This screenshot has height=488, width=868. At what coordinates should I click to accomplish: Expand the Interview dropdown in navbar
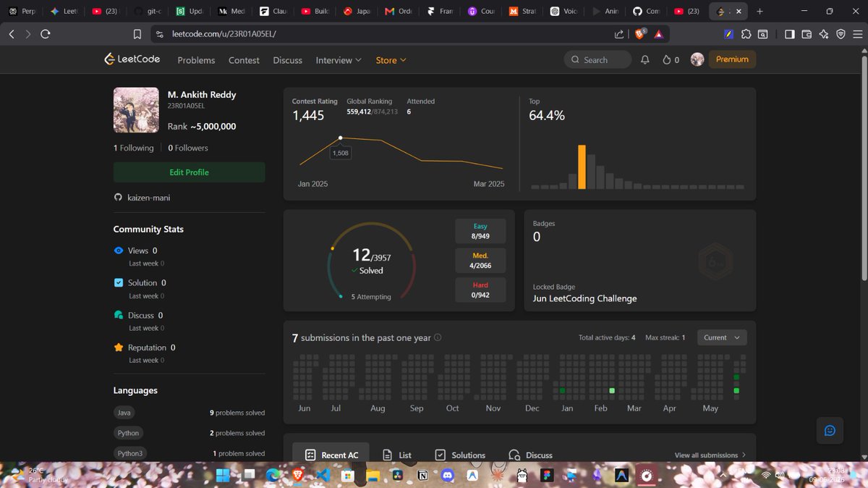[339, 60]
